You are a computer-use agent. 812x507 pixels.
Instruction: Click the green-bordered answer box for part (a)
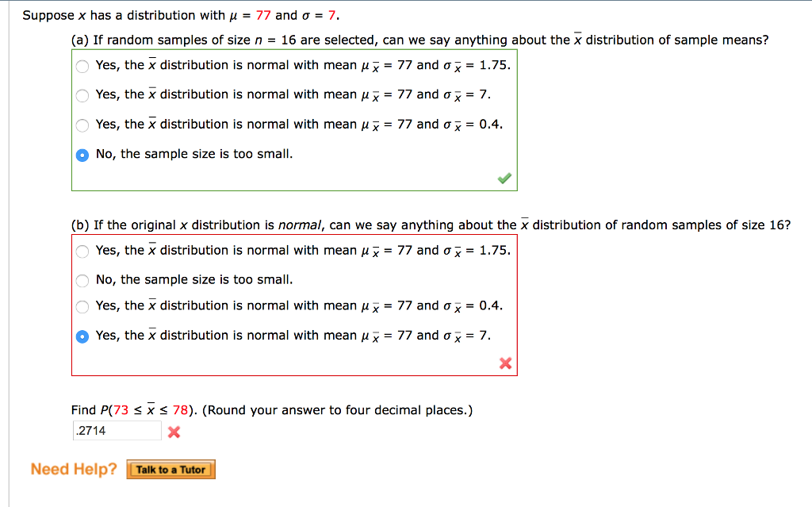(294, 119)
